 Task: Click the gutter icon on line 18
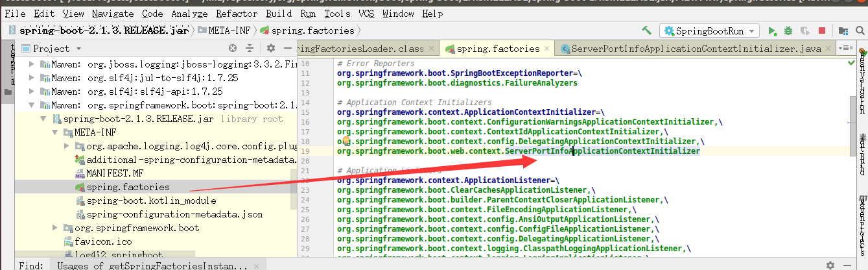tap(345, 141)
